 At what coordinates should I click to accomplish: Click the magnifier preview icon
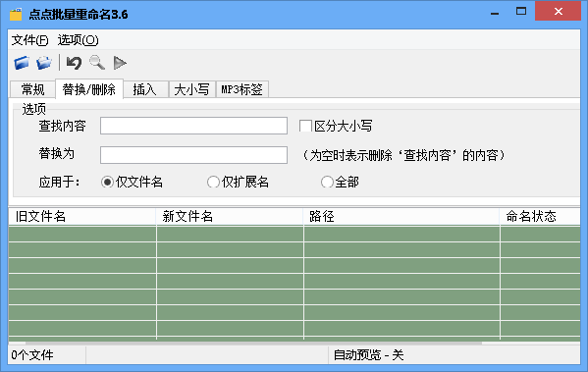[x=97, y=63]
